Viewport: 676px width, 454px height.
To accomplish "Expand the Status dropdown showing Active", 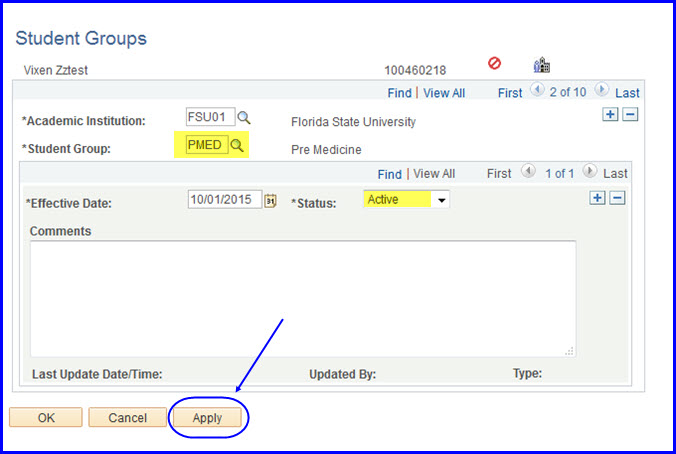I will click(441, 200).
